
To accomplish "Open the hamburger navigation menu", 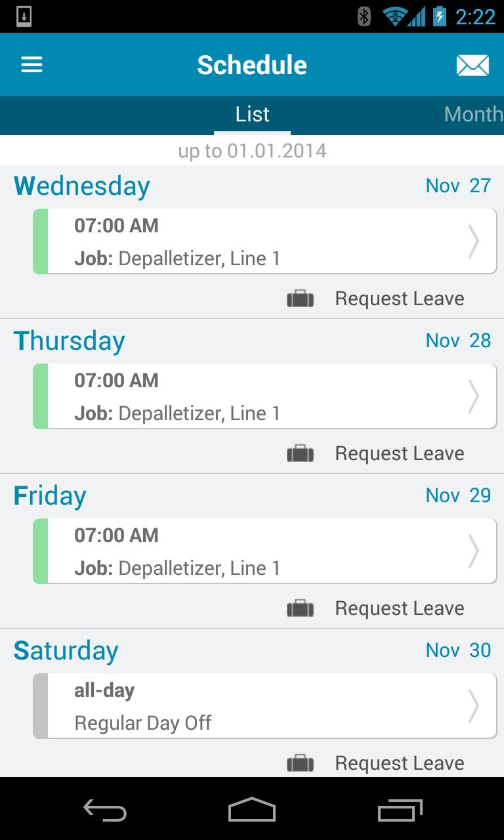I will [31, 64].
